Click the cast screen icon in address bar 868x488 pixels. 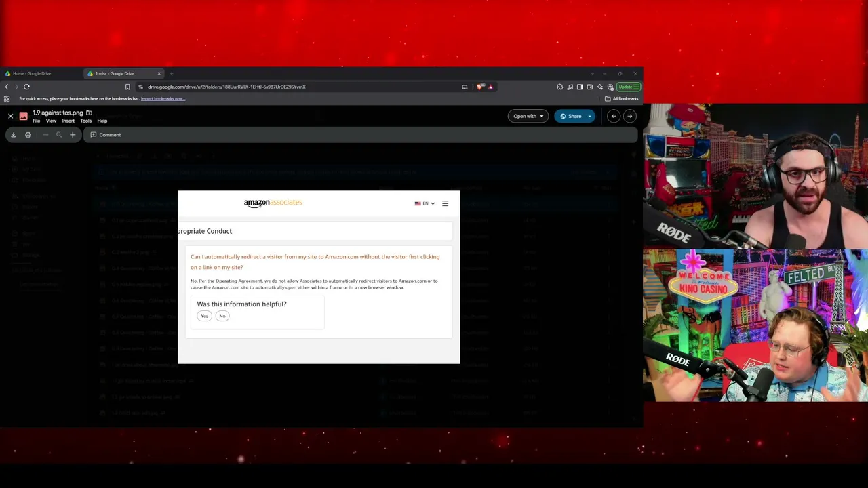465,87
